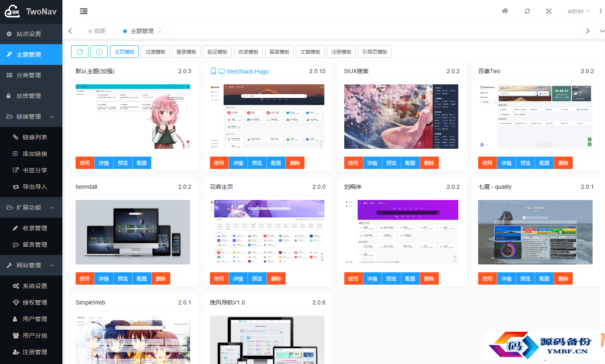Close the 主题管理 tab

160,31
